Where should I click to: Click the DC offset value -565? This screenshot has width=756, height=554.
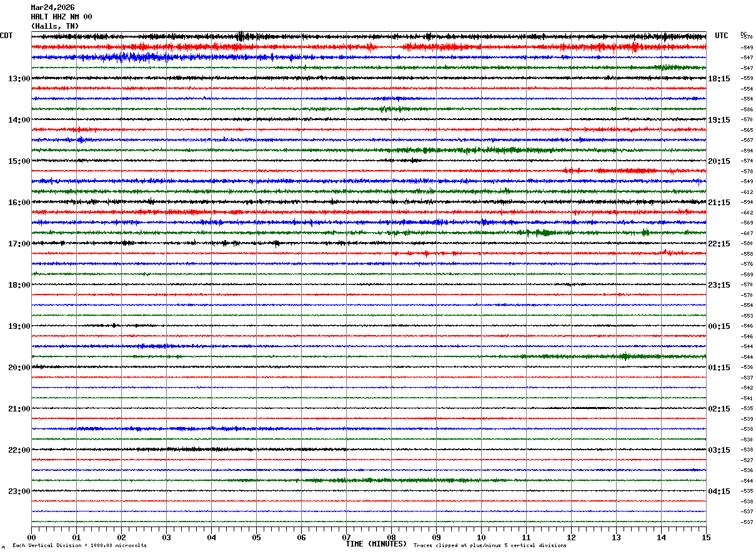(747, 130)
